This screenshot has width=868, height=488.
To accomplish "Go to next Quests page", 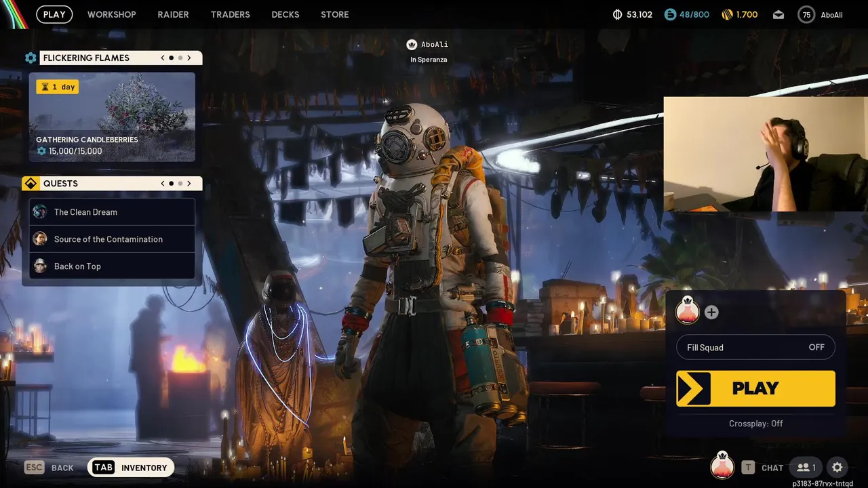I will [x=189, y=184].
